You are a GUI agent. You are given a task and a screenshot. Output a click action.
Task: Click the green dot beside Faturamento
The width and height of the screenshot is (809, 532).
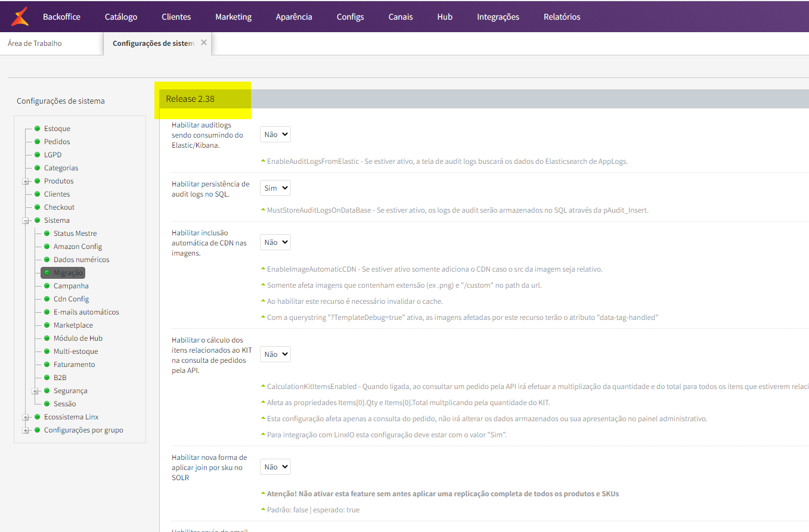[47, 364]
